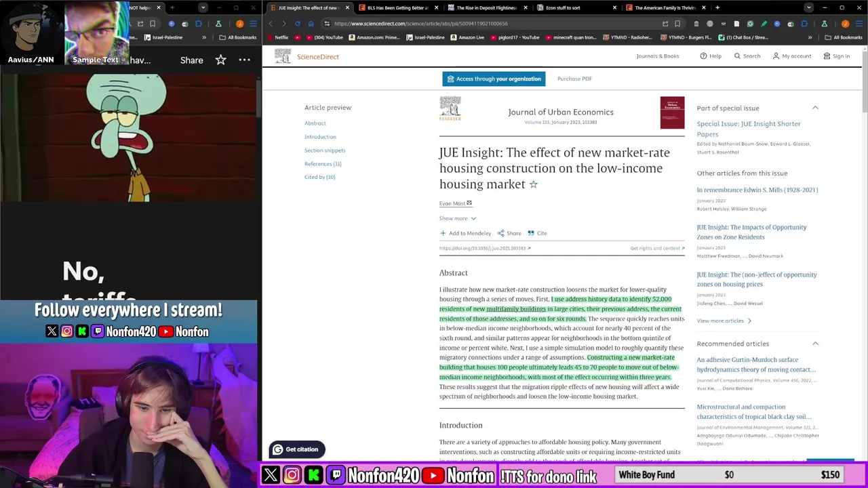Open Impacts of Opportunity Zones article

pyautogui.click(x=751, y=232)
